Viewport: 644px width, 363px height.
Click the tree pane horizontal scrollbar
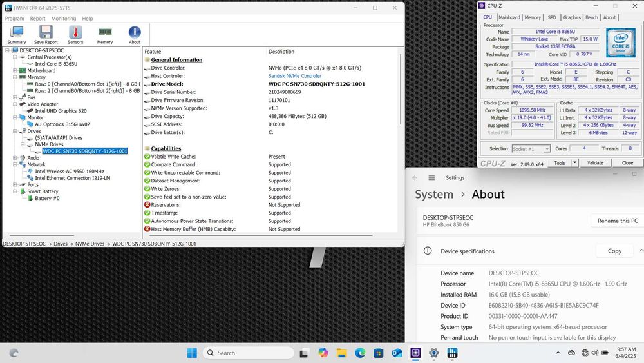(41, 235)
